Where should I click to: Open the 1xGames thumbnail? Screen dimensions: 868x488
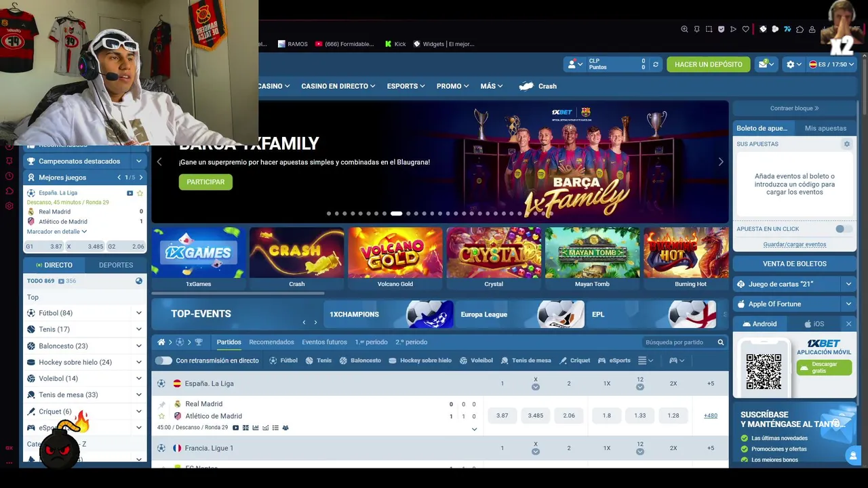tap(198, 258)
